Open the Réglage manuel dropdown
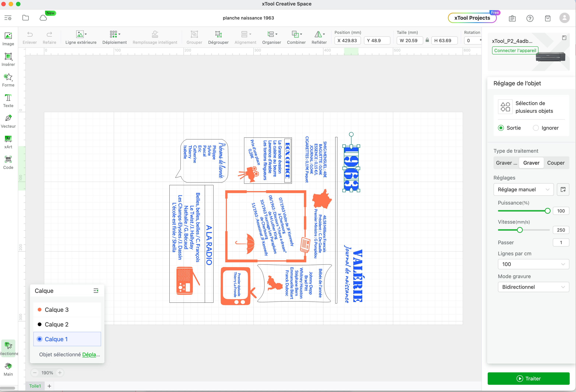 tap(523, 189)
